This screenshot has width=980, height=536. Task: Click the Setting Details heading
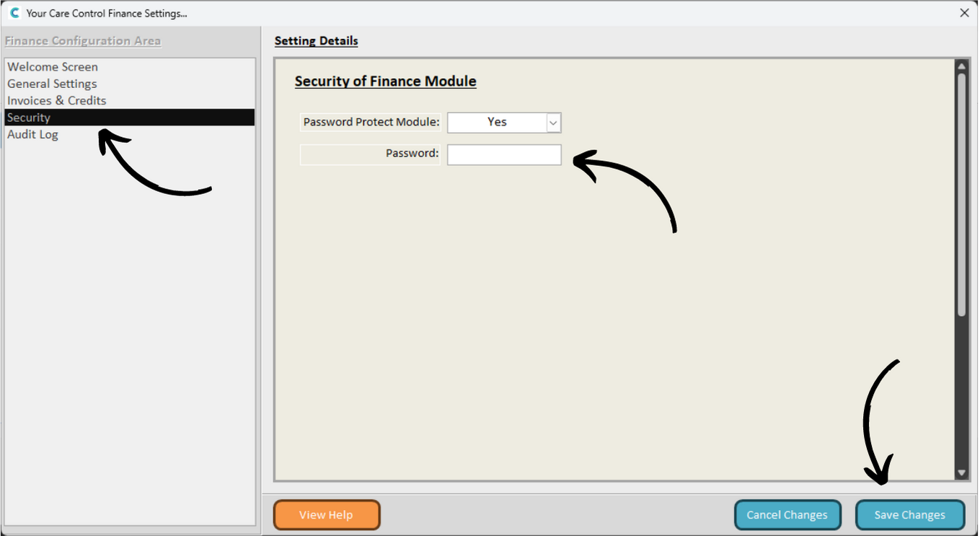pyautogui.click(x=316, y=41)
